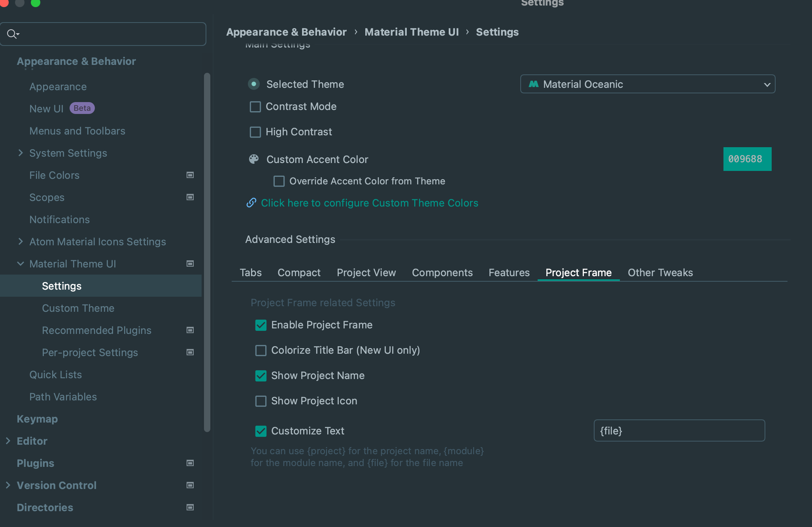The height and width of the screenshot is (527, 812).
Task: Click the 009688 accent color swatch
Action: click(x=747, y=159)
